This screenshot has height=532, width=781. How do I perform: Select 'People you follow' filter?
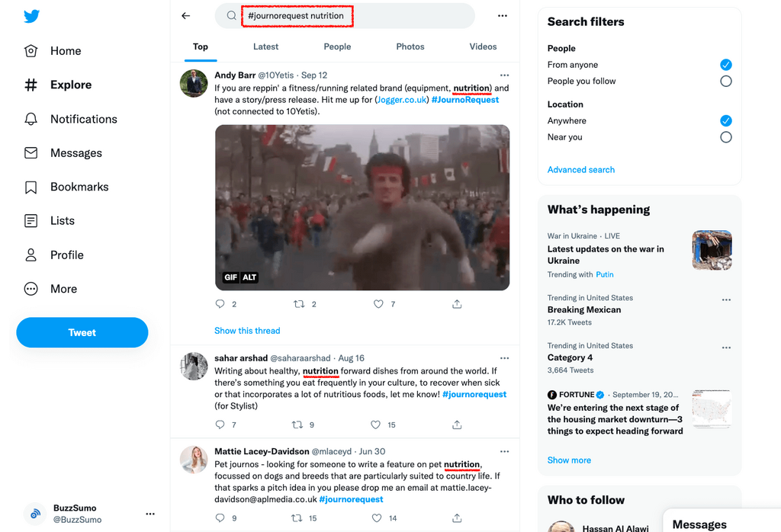725,81
